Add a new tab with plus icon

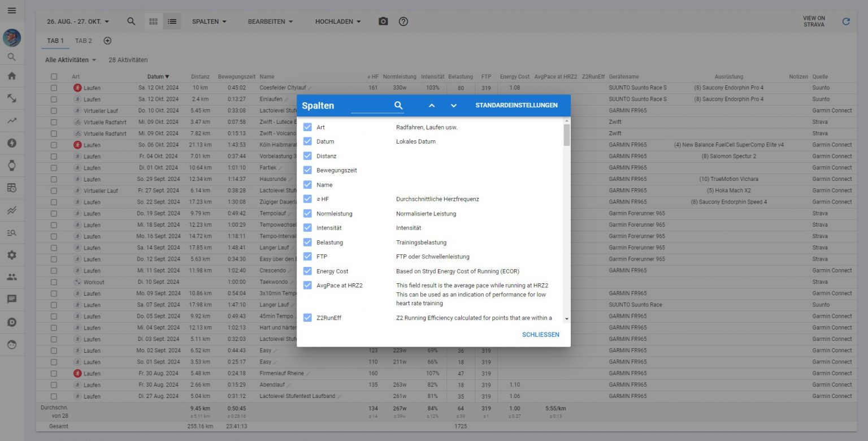click(x=107, y=41)
